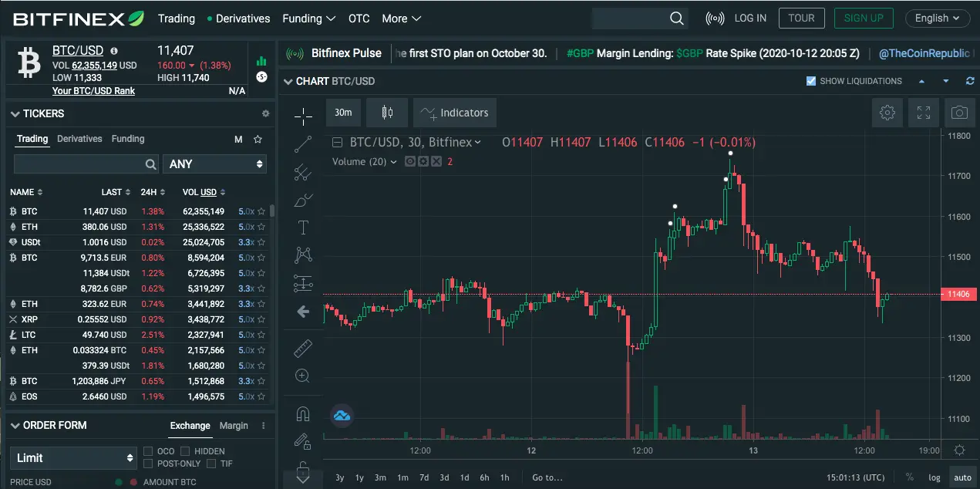Viewport: 980px width, 489px height.
Task: Click the green bar chart icon beside BTC/USD summary
Action: point(261,61)
